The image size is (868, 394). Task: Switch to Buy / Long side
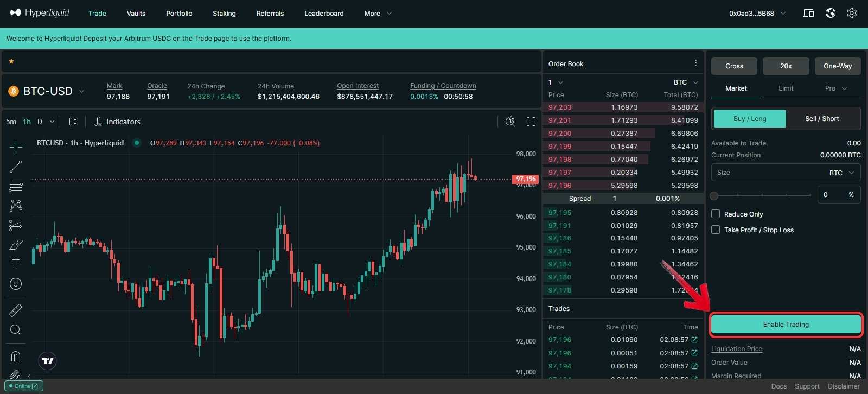click(750, 118)
